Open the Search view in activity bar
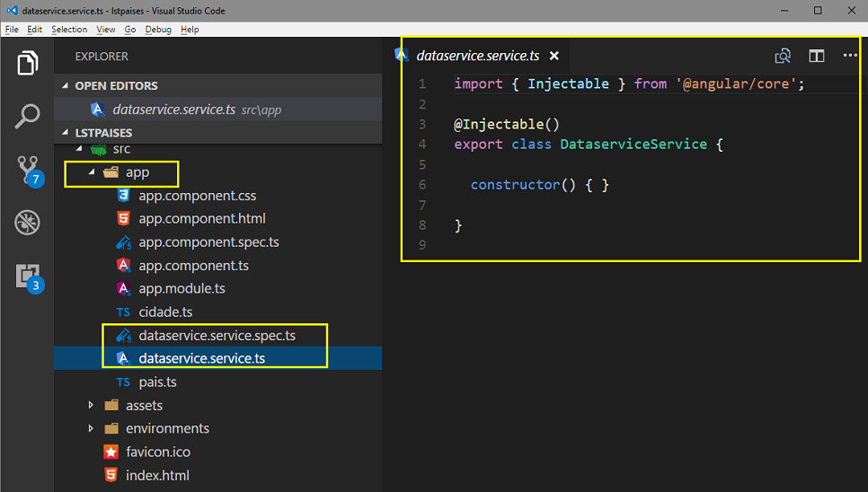The width and height of the screenshot is (868, 492). pyautogui.click(x=27, y=116)
